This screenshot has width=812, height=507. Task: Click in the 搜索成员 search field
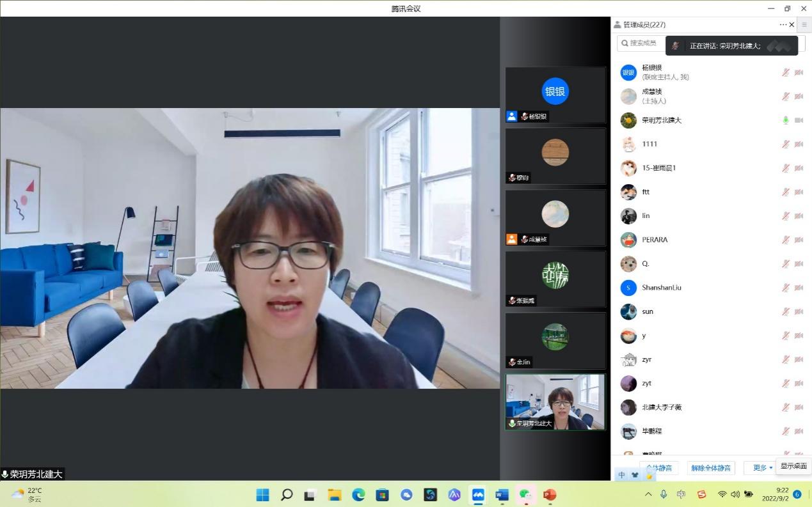pos(643,43)
